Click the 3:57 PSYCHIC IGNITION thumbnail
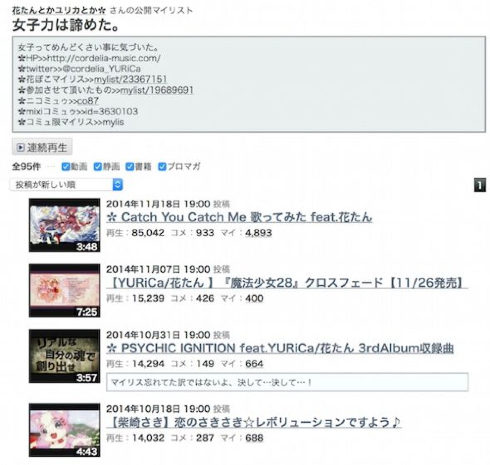The height and width of the screenshot is (465, 490). 64,356
